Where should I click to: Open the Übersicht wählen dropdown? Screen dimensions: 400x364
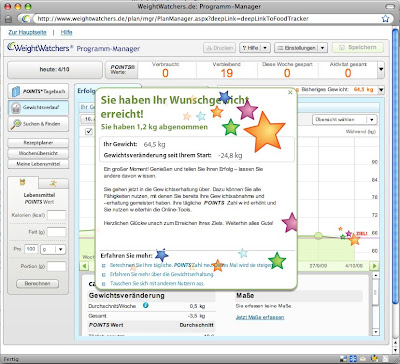(x=344, y=119)
